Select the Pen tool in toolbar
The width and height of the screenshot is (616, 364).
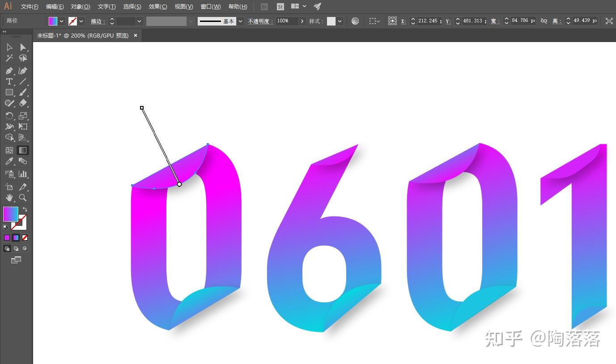pyautogui.click(x=9, y=71)
